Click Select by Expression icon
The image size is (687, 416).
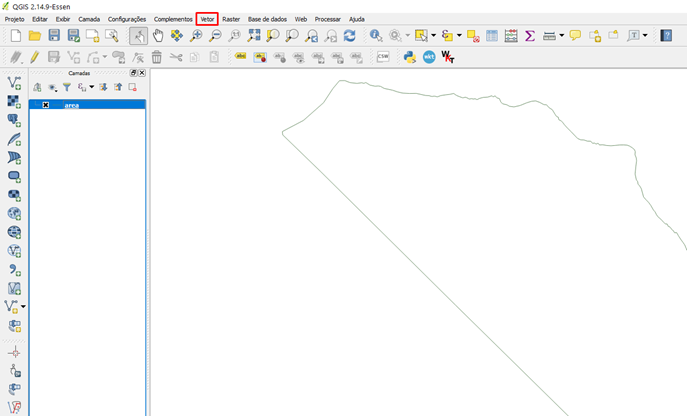coord(447,36)
